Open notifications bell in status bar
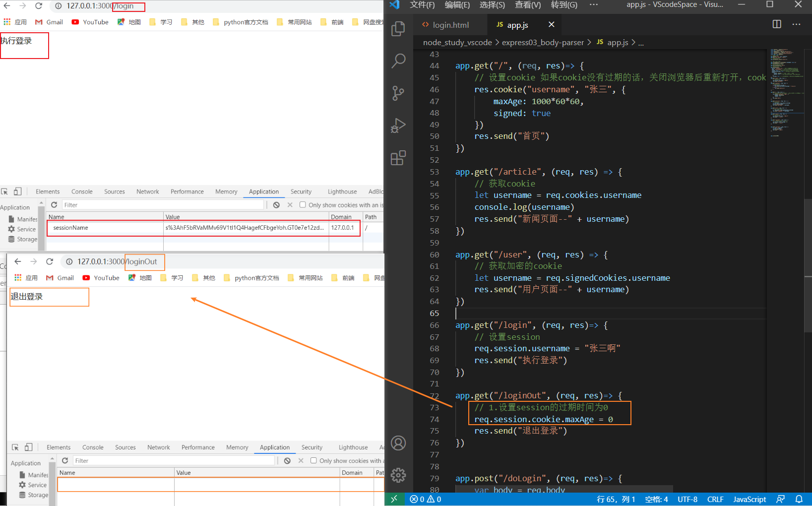 [x=799, y=499]
